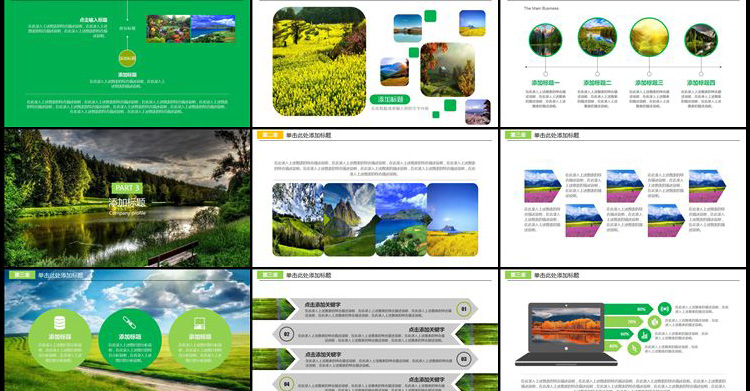The height and width of the screenshot is (391, 750).
Task: Click the round icon beside the 40% arrow
Action: coord(634,348)
